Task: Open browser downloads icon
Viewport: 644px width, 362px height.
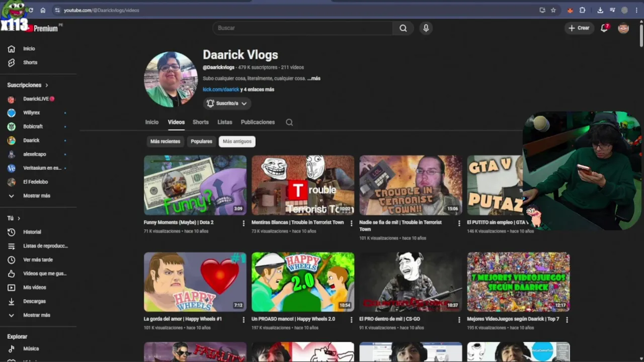Action: (600, 10)
